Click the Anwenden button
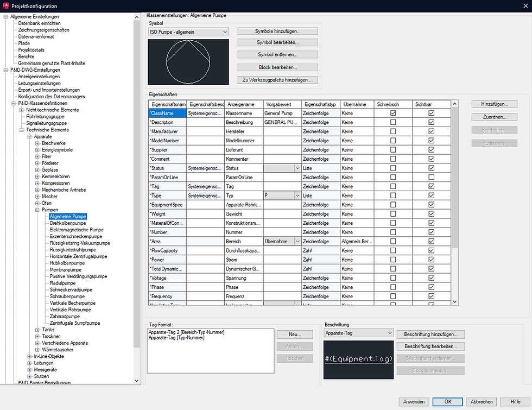The height and width of the screenshot is (410, 532). tap(414, 402)
